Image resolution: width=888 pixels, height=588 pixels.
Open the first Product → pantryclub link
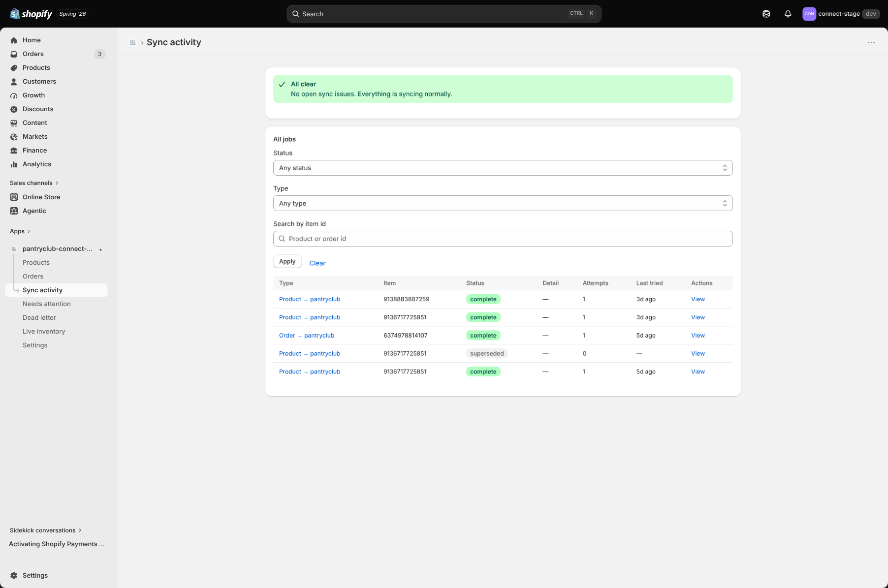[310, 299]
